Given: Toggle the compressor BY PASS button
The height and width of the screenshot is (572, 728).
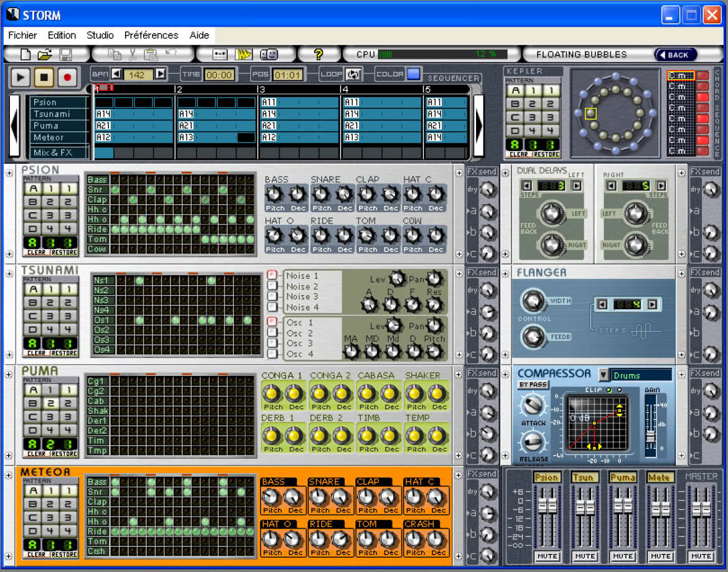Looking at the screenshot, I should click(x=533, y=385).
